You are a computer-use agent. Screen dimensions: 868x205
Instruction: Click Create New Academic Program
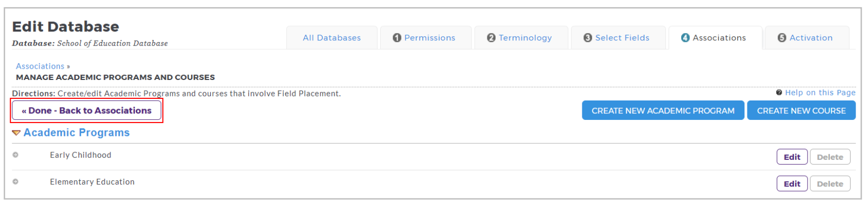(x=663, y=111)
